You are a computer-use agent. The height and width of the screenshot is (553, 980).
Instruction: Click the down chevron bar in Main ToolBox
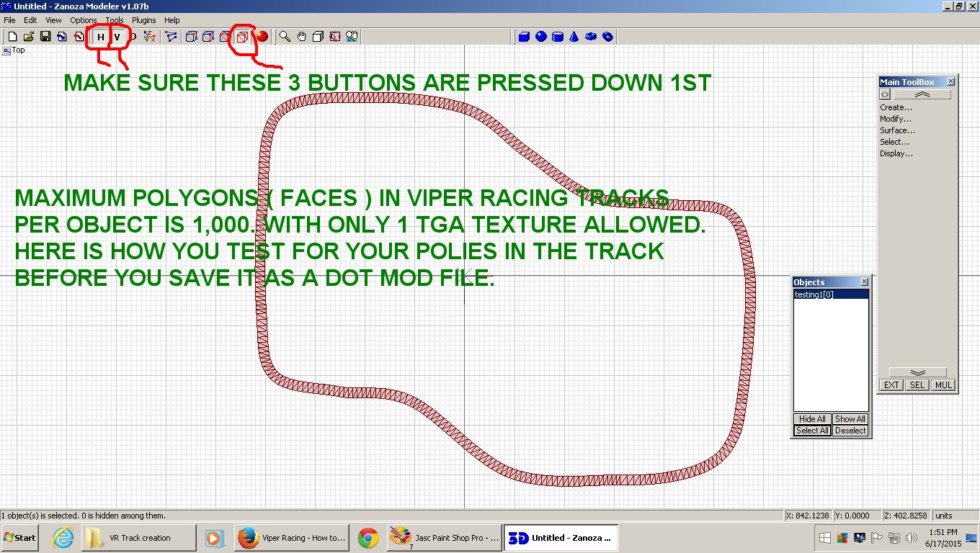tap(918, 372)
